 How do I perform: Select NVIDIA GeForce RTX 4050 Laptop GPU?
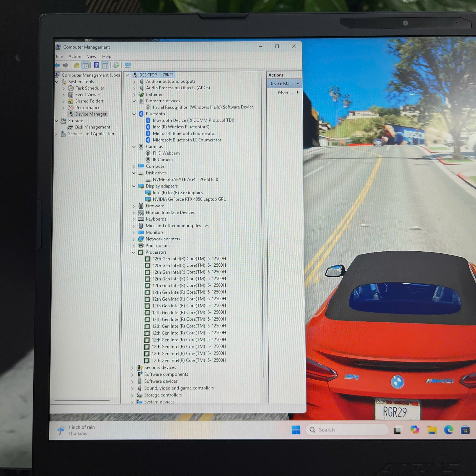190,199
